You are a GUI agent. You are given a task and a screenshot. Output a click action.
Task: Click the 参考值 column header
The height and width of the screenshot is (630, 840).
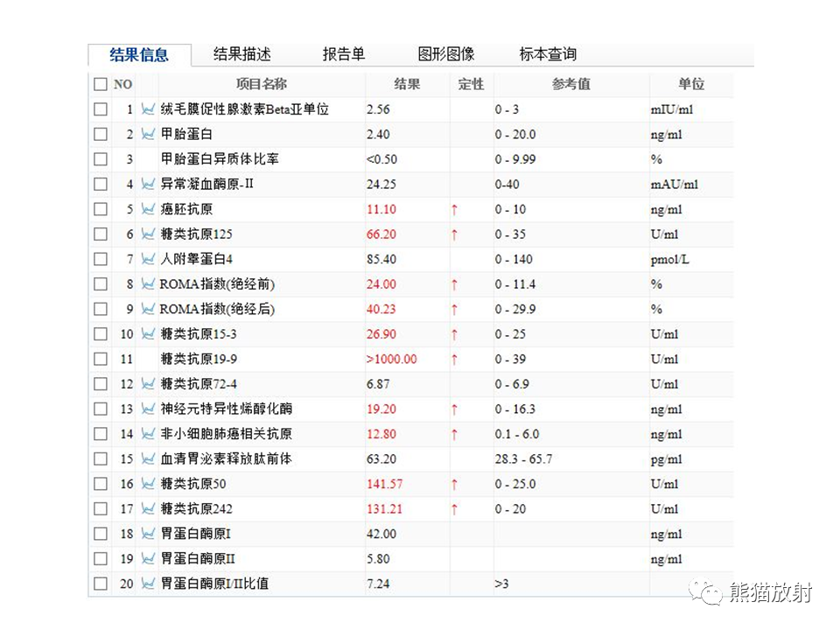point(571,84)
